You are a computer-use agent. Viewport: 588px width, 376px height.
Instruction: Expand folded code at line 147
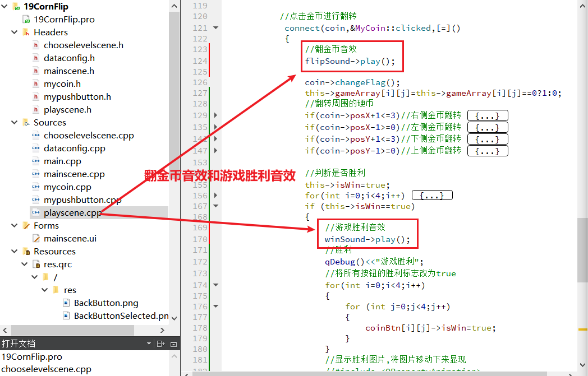tap(215, 151)
